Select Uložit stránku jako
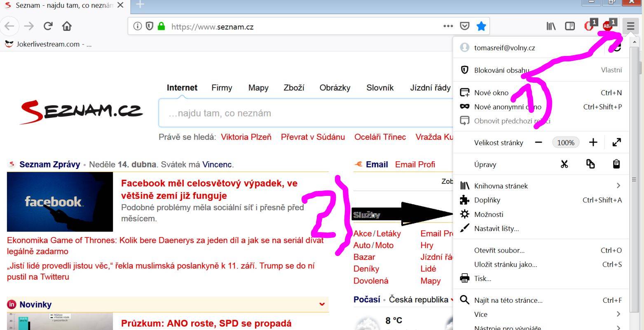 click(541, 264)
